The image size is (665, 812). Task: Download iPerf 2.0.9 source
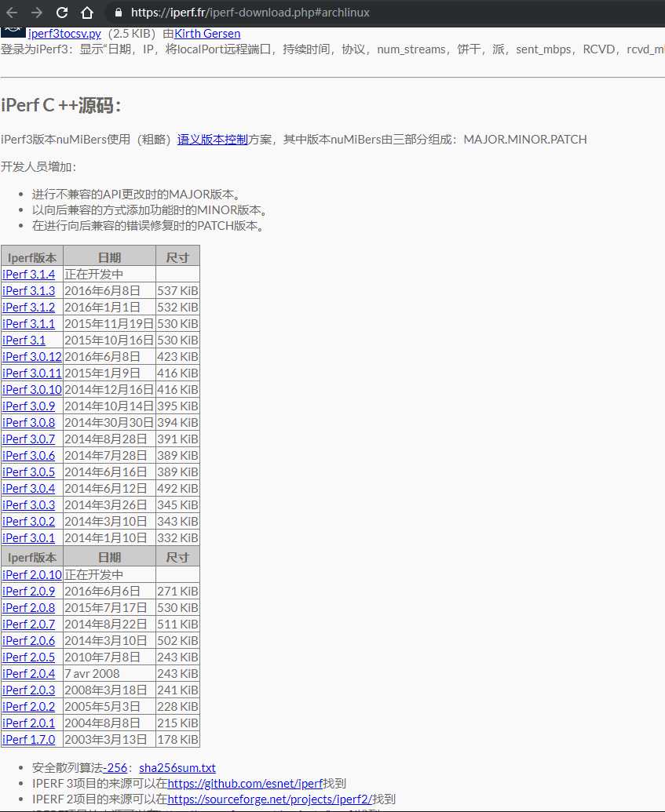(x=28, y=592)
